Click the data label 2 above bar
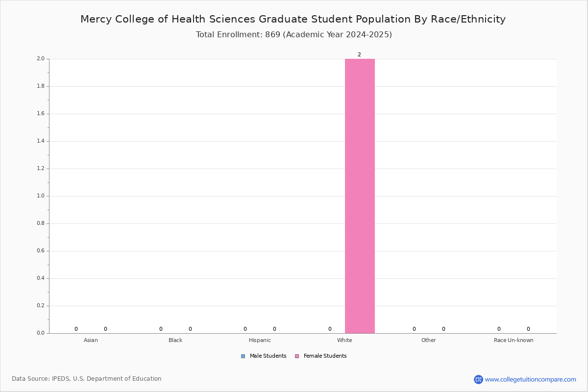 [x=359, y=55]
